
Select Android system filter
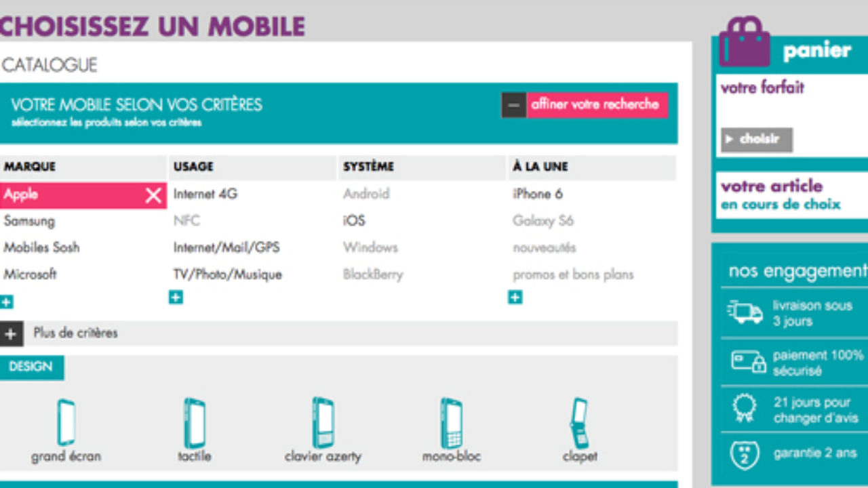click(366, 194)
